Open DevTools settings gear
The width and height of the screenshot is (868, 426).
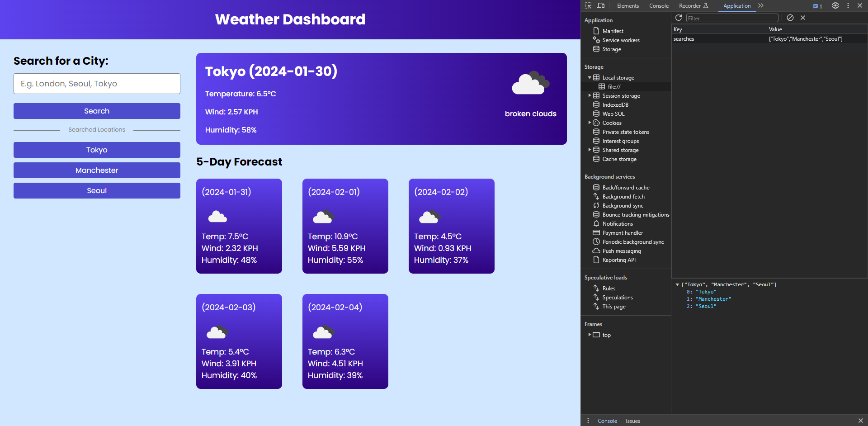pyautogui.click(x=835, y=6)
